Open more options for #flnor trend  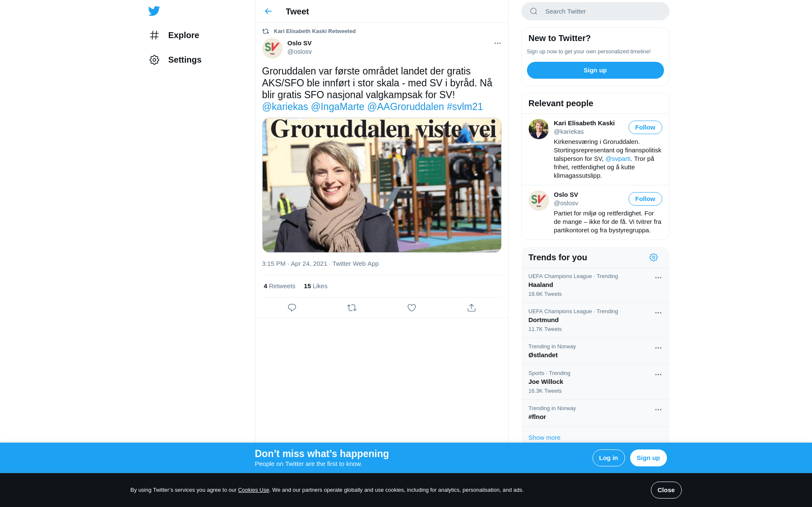(658, 410)
